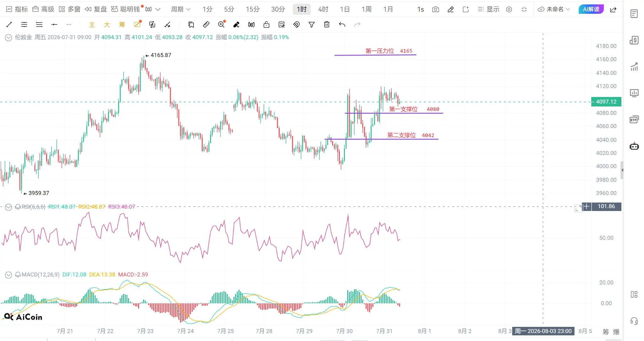Click the share arrow beside AI解读
The height and width of the screenshot is (341, 644).
pyautogui.click(x=613, y=9)
